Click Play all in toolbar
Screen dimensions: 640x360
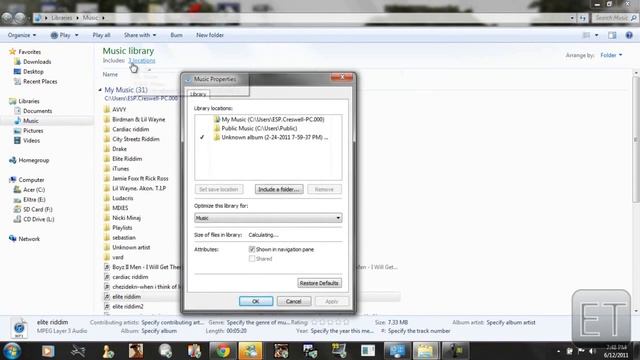coord(101,35)
